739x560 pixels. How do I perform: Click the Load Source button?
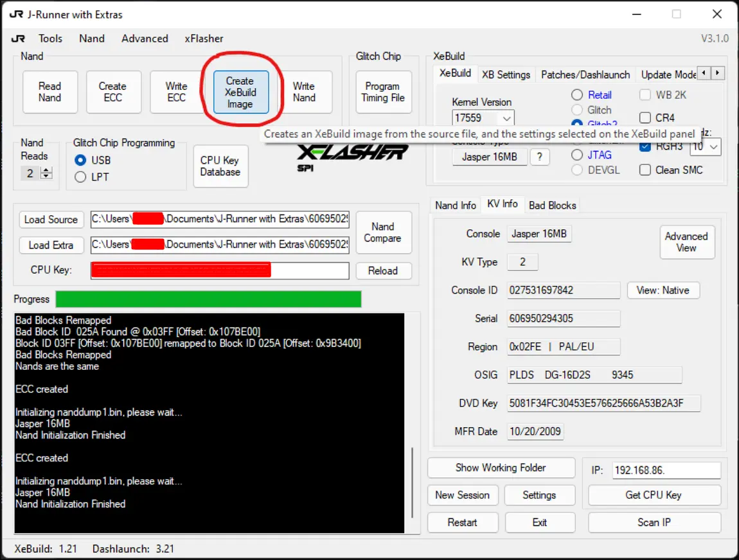pyautogui.click(x=51, y=220)
